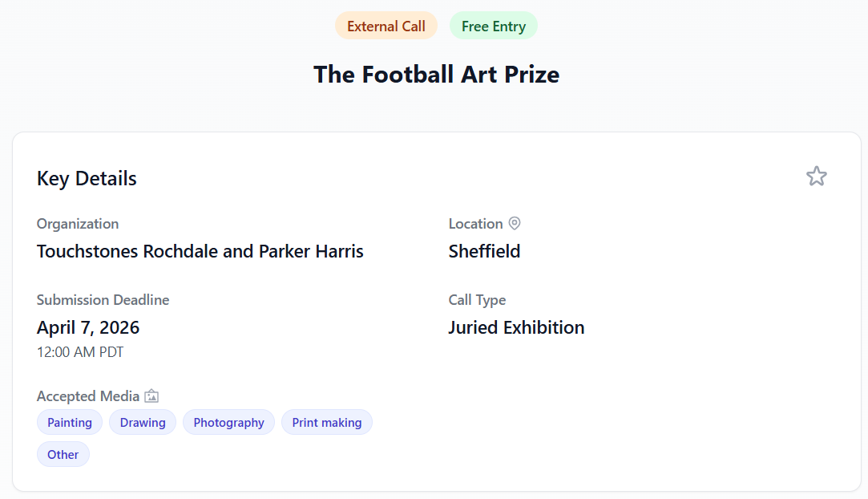Toggle the Painting media tag
Image resolution: width=868 pixels, height=499 pixels.
pyautogui.click(x=69, y=422)
